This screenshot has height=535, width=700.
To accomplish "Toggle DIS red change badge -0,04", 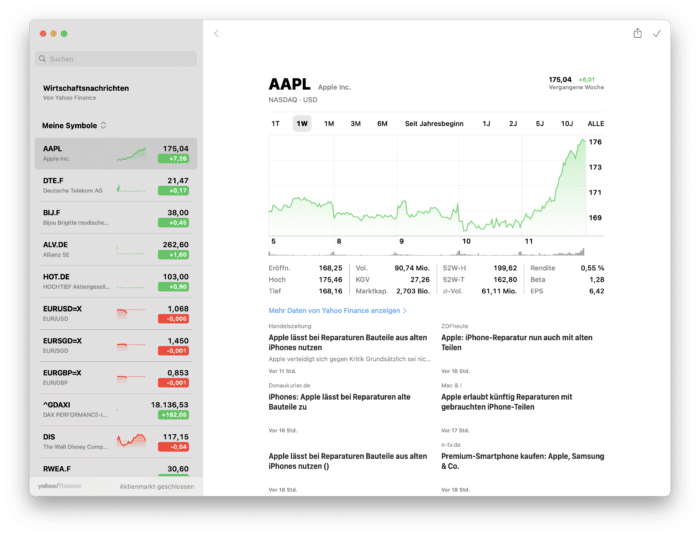I will click(173, 447).
